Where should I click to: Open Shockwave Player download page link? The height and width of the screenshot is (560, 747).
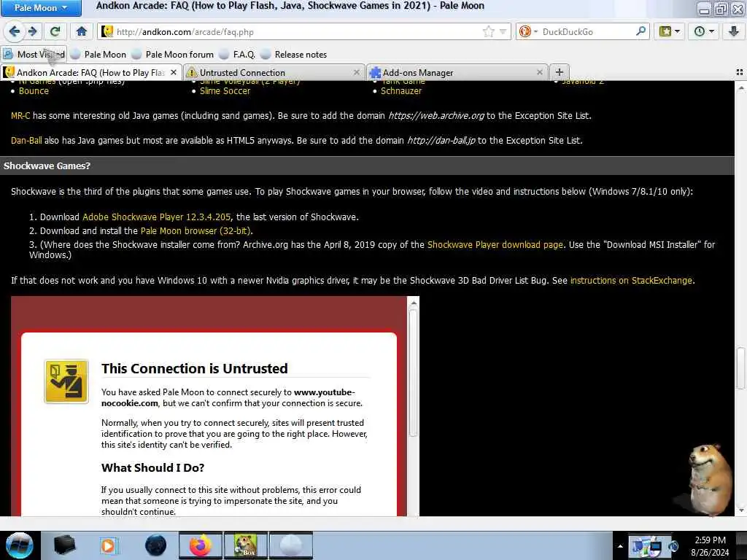click(x=495, y=245)
